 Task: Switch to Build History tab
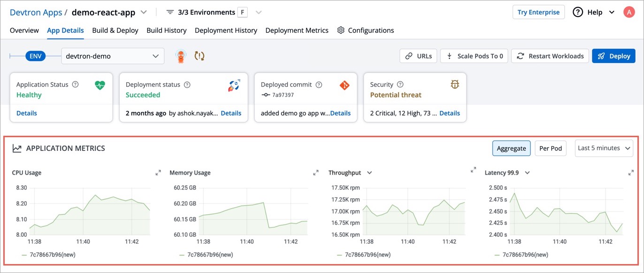point(167,30)
